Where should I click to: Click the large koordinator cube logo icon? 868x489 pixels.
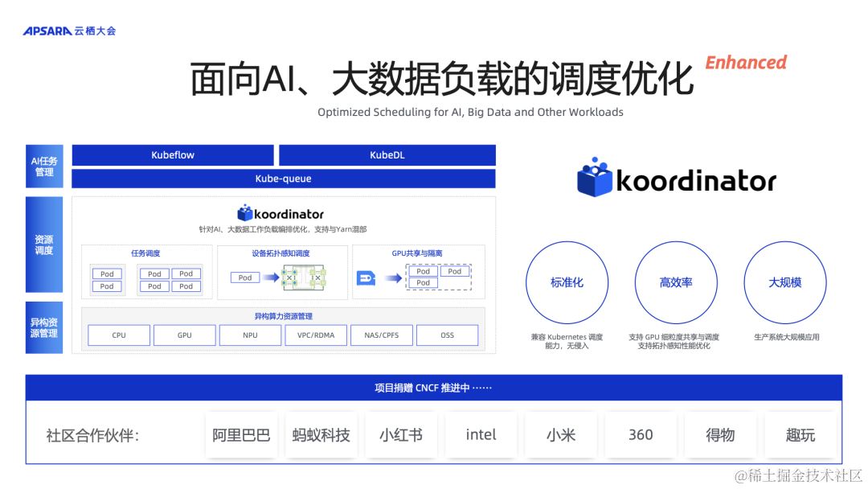(594, 177)
